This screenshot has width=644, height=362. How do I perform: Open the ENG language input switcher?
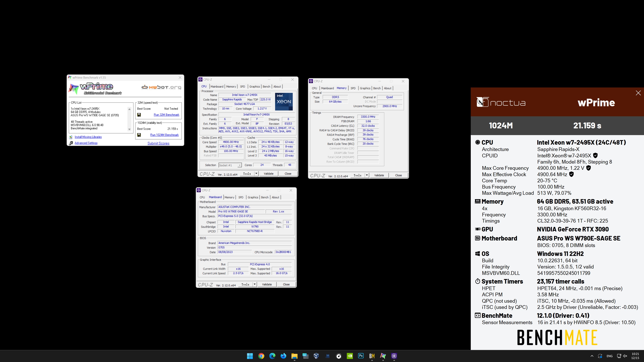point(609,356)
